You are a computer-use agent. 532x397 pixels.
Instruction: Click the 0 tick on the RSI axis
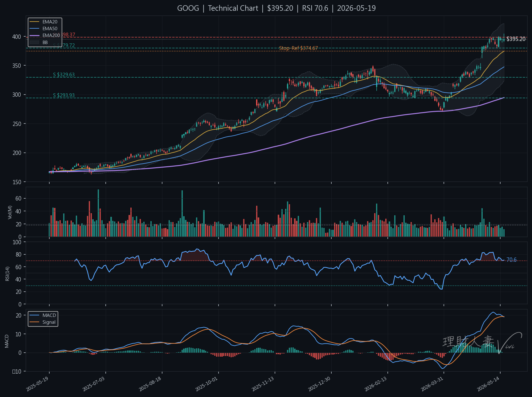click(20, 304)
